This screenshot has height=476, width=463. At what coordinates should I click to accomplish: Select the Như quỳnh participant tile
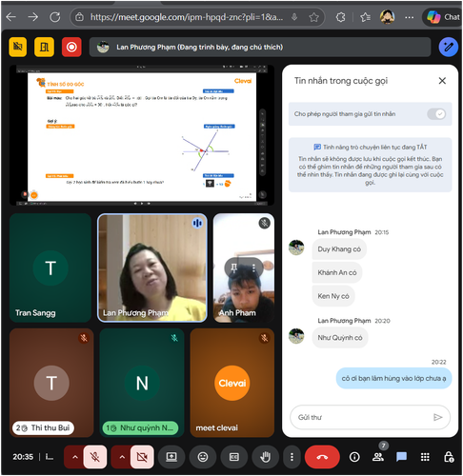click(142, 383)
